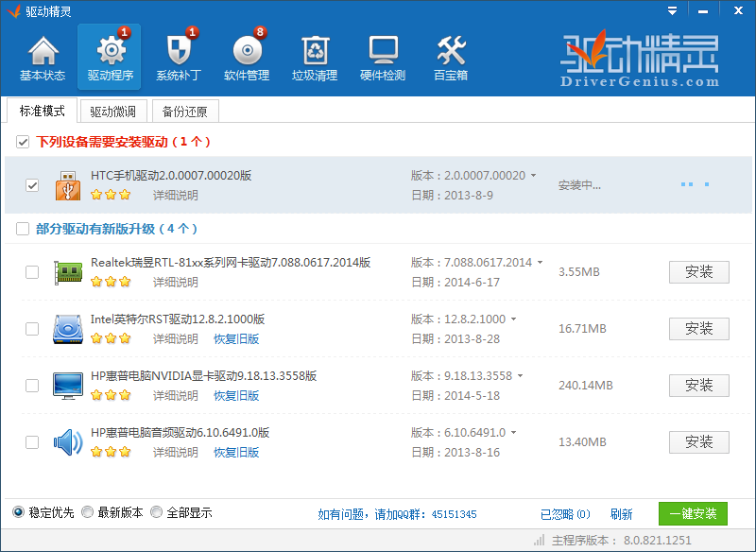Click the Realtek network card icon

(68, 272)
